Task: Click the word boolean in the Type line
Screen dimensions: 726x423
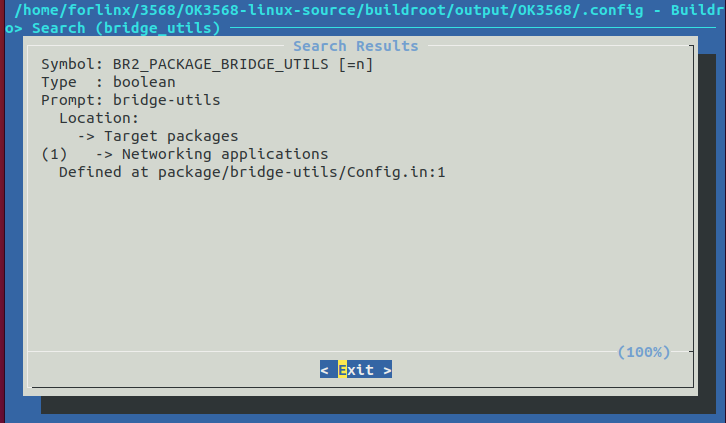Action: point(145,82)
